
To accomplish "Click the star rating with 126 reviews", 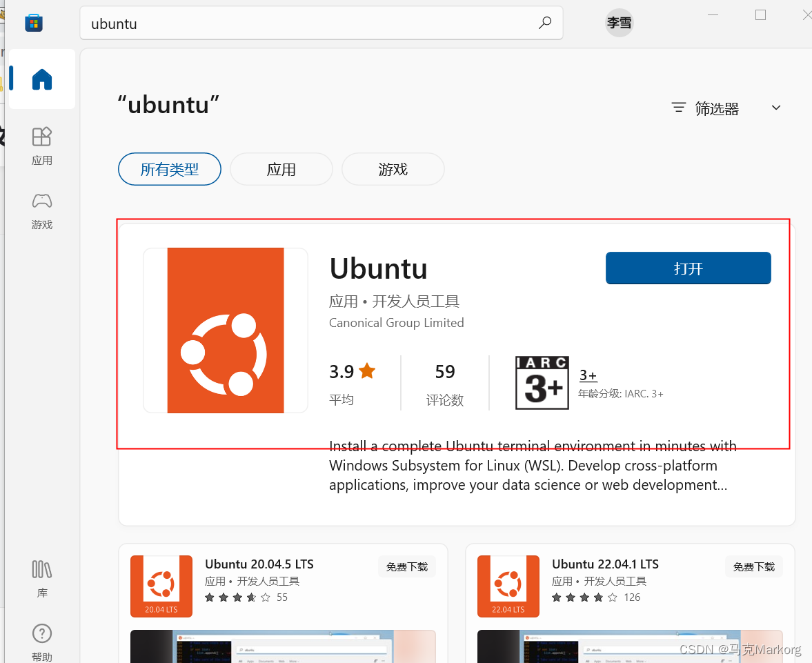I will 596,597.
